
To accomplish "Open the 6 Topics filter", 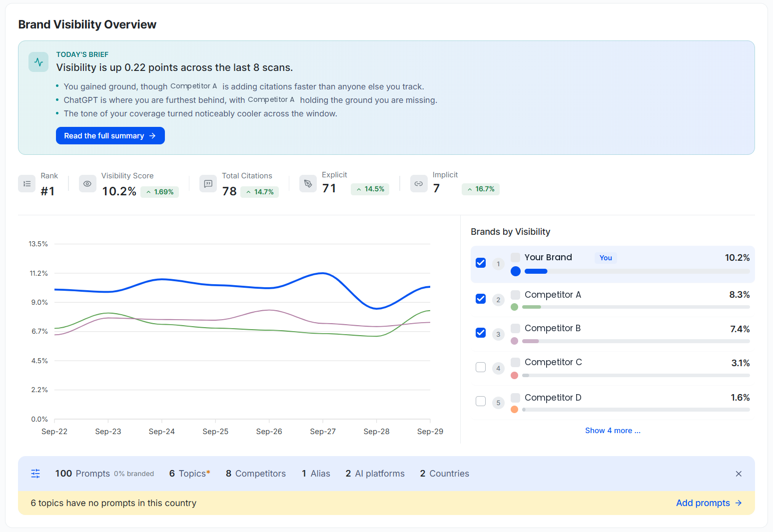I will (189, 474).
